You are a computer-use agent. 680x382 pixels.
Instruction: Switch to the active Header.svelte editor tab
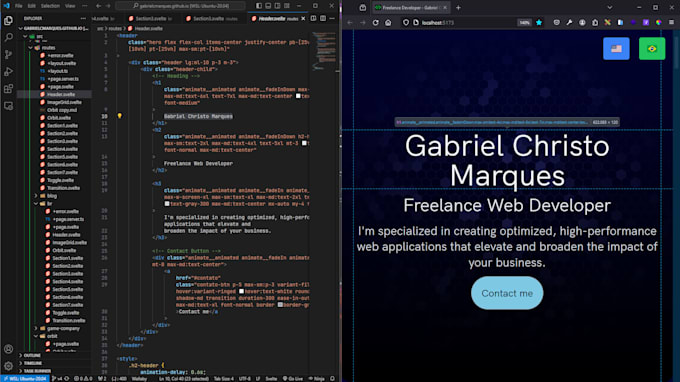click(278, 19)
